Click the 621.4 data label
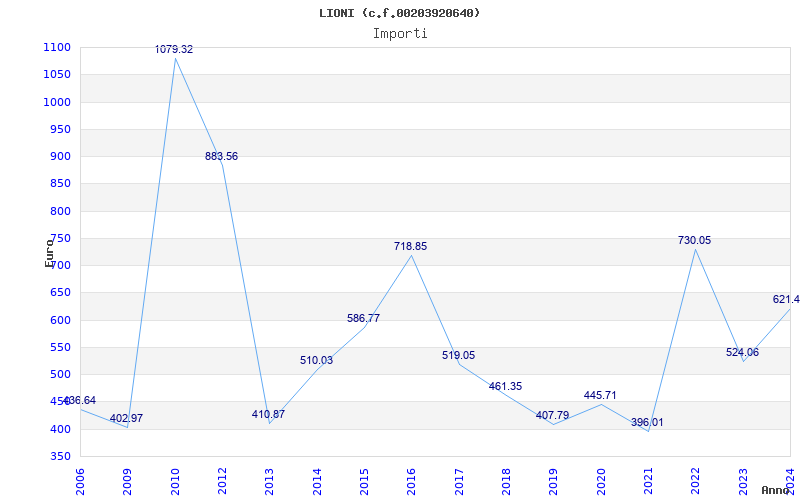Viewport: 800px width, 500px height. coord(786,299)
